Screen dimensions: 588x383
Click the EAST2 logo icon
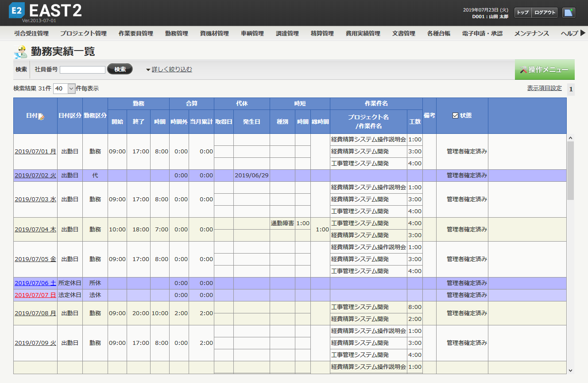click(16, 11)
